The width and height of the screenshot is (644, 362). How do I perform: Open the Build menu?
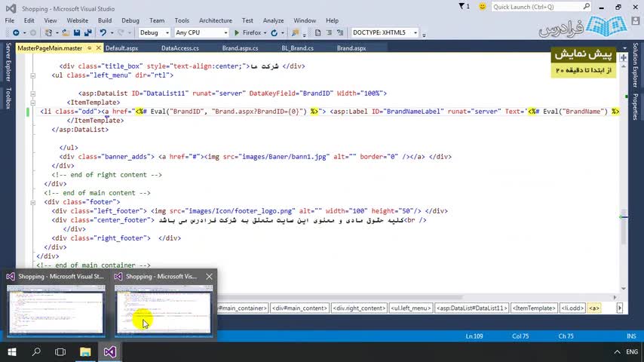(105, 20)
